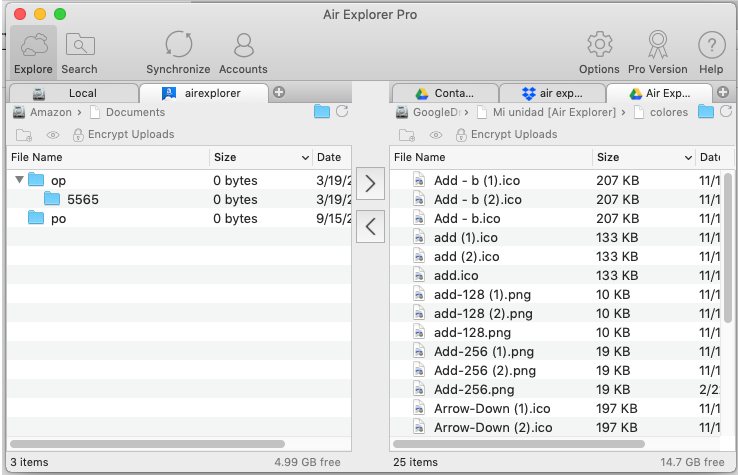Click the GoogleDrive breadcrumb root
Screen dimensions: 738x475
[x=428, y=112]
